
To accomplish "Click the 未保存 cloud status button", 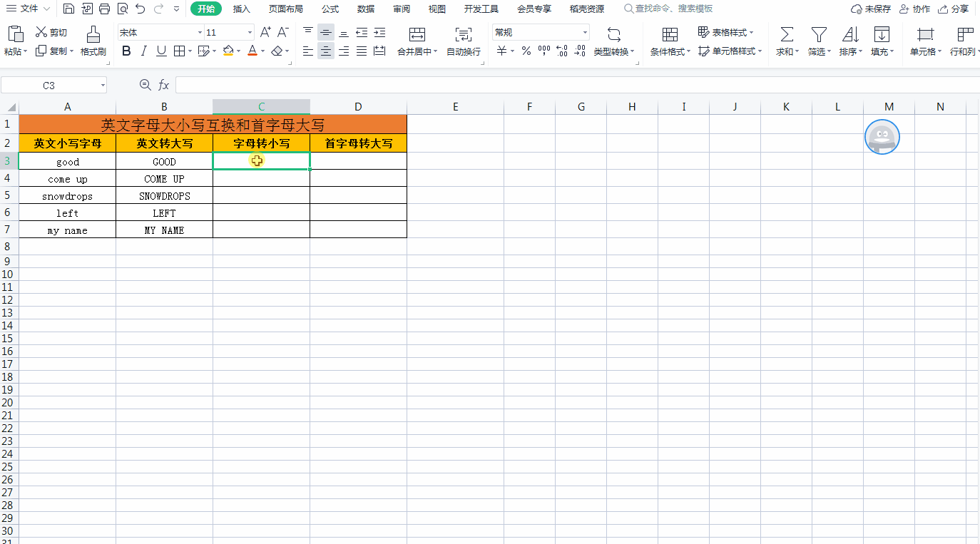I will pyautogui.click(x=871, y=9).
